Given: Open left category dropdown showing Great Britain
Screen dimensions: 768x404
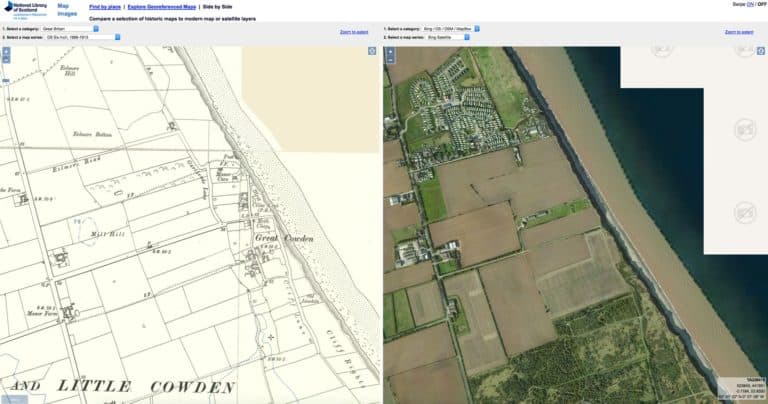Looking at the screenshot, I should 71,29.
